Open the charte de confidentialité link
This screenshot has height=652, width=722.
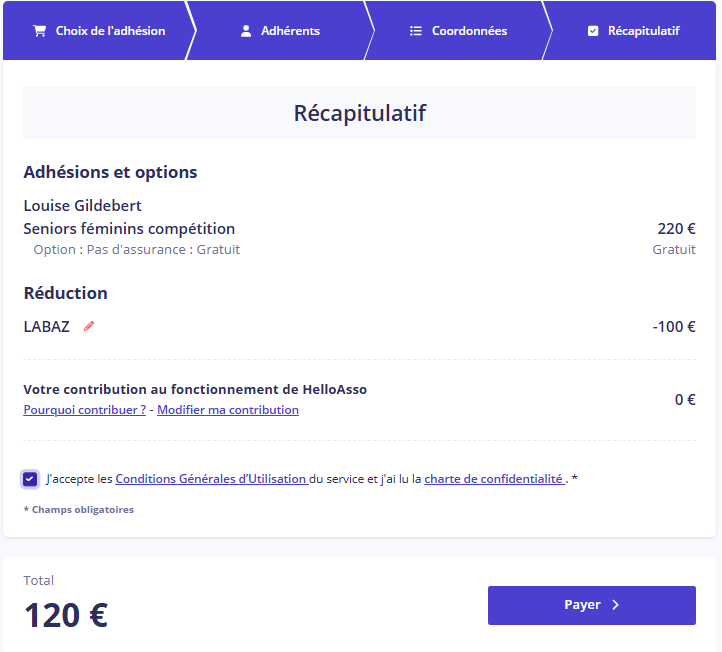(x=494, y=479)
